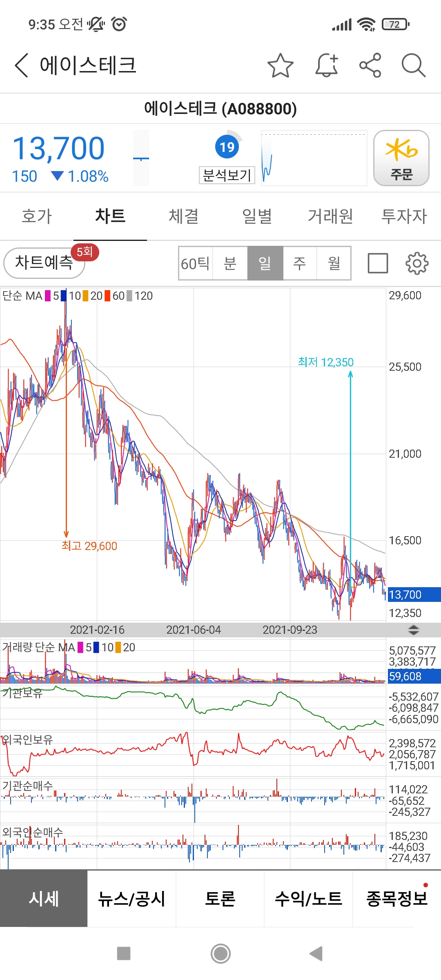Screen dimensions: 441x980
Task: Switch to 투자자 tab
Action: point(404,216)
